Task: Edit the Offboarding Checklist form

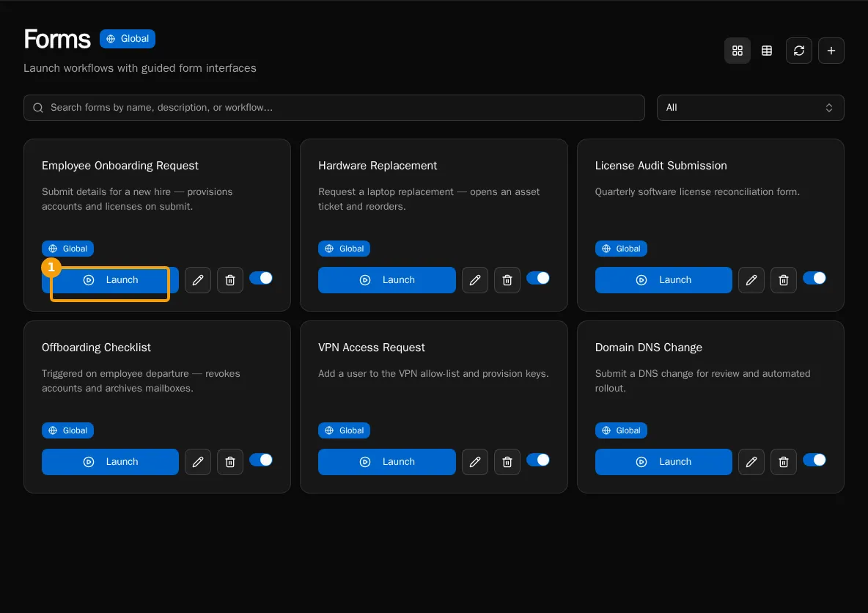Action: click(x=198, y=462)
